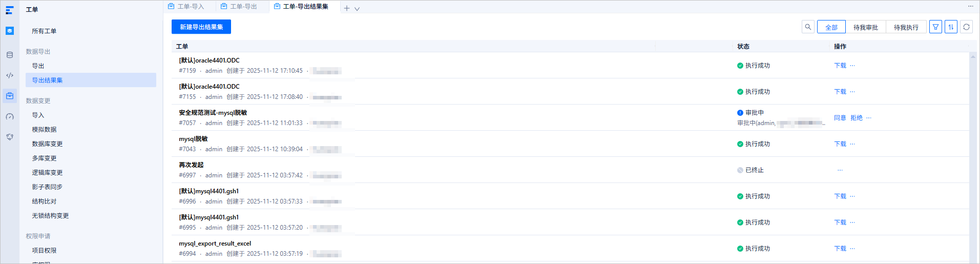
Task: Open more actions for ticket #7159
Action: point(852,66)
